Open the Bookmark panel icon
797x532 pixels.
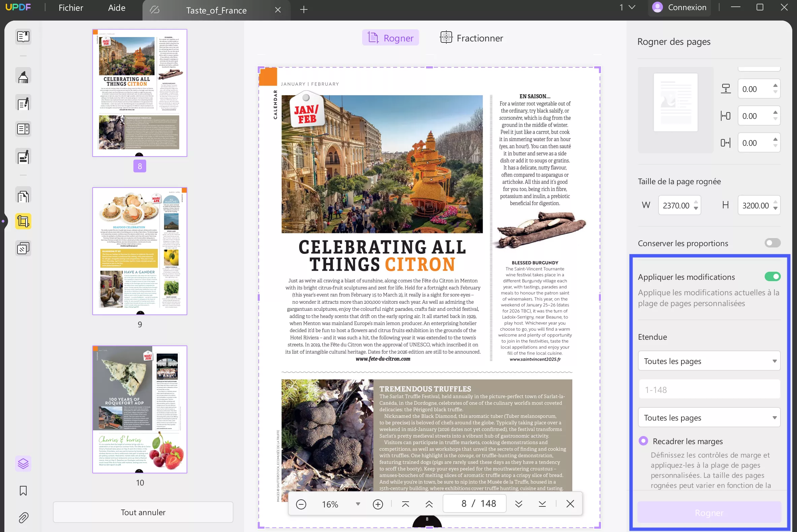click(23, 491)
